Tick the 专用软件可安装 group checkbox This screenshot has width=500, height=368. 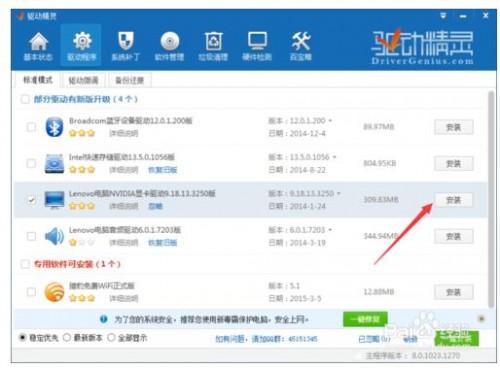point(25,264)
